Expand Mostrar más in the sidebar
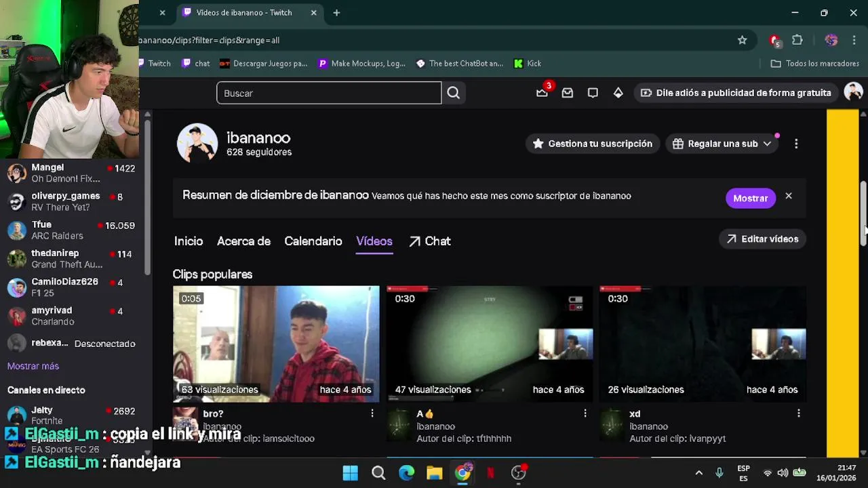Image resolution: width=868 pixels, height=488 pixels. pyautogui.click(x=33, y=366)
